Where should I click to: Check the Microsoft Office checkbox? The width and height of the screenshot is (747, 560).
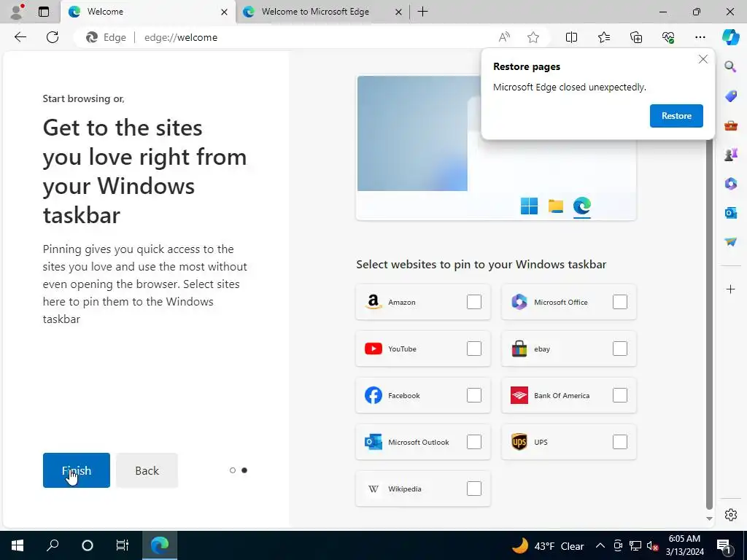620,302
